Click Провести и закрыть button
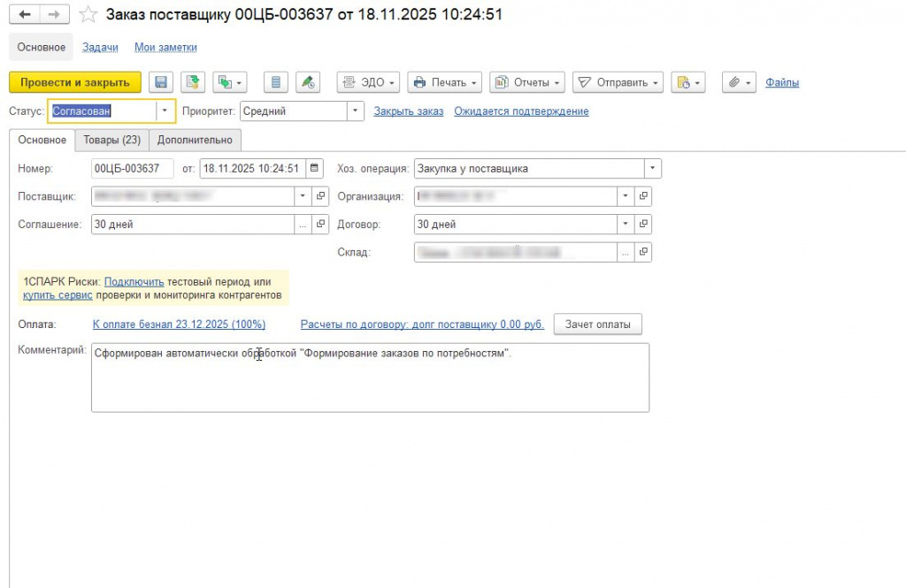This screenshot has width=906, height=588. 75,82
